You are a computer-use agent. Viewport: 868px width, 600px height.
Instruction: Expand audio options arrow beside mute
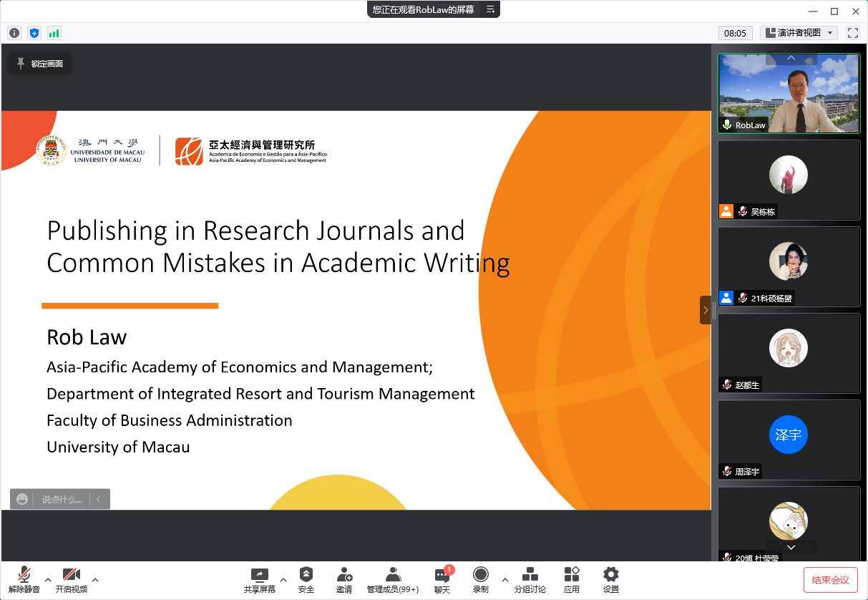(x=48, y=580)
